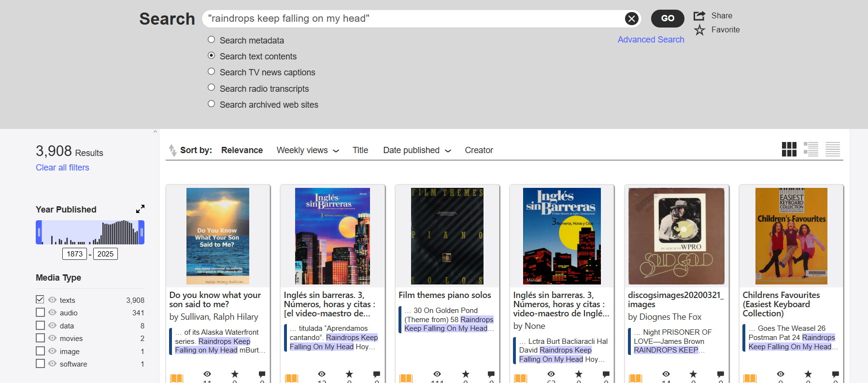Switch to compact list view icon
This screenshot has height=383, width=868.
click(x=833, y=149)
